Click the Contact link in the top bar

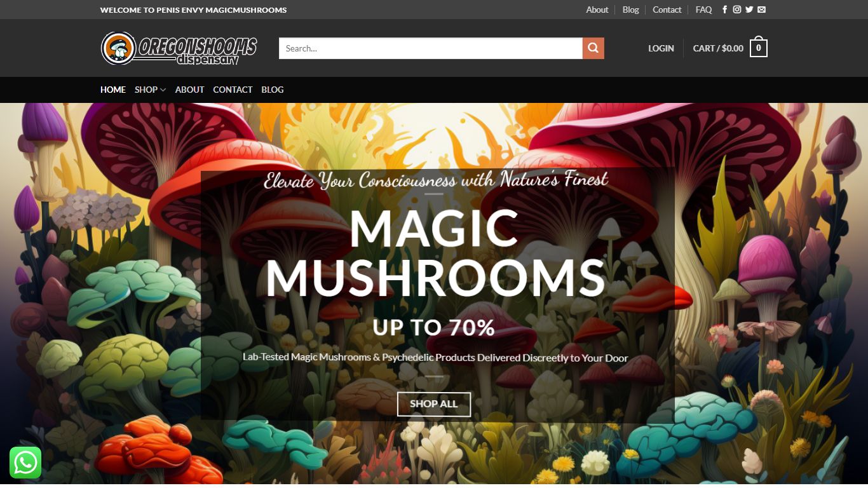click(x=667, y=10)
